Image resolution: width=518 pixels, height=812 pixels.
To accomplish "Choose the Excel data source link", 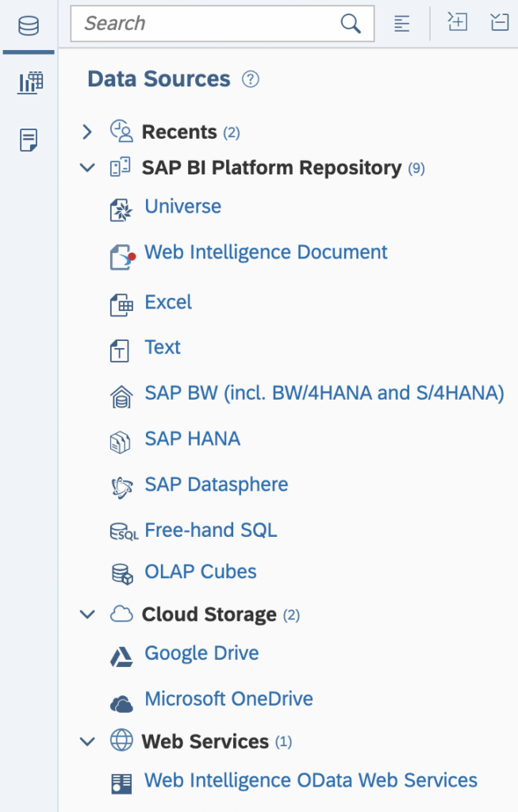I will point(168,302).
